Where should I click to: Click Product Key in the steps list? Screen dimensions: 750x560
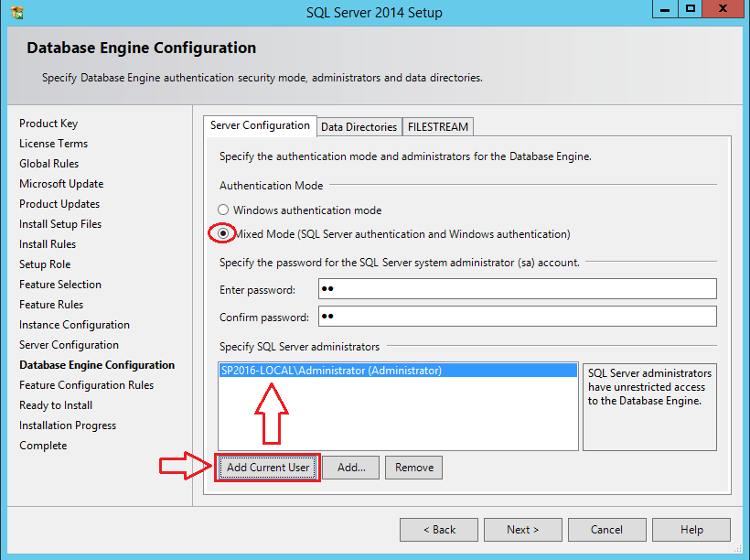[x=48, y=124]
